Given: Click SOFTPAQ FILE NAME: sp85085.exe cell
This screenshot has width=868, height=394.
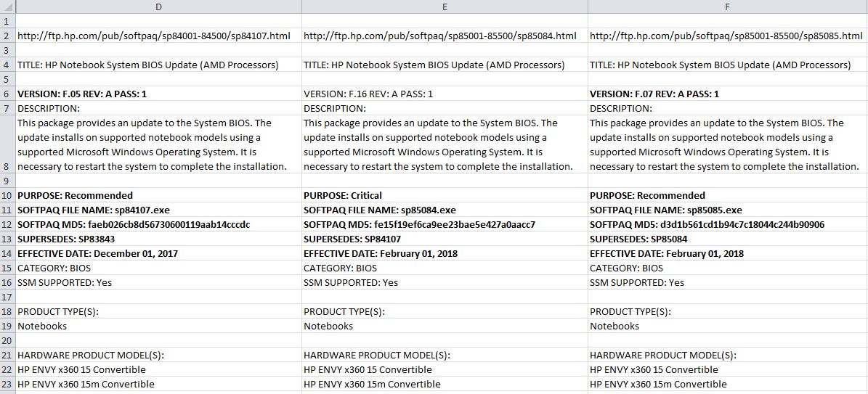Looking at the screenshot, I should pos(666,210).
